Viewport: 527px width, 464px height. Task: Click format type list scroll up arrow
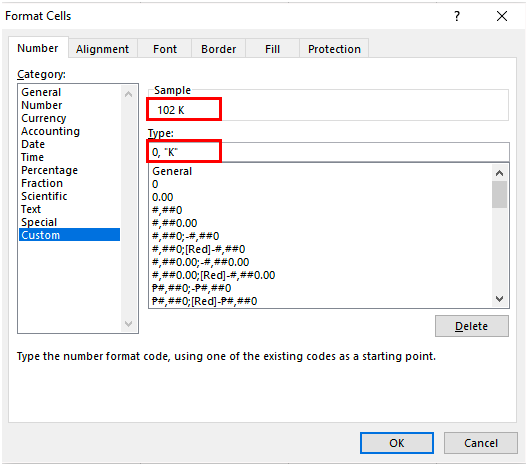point(499,173)
